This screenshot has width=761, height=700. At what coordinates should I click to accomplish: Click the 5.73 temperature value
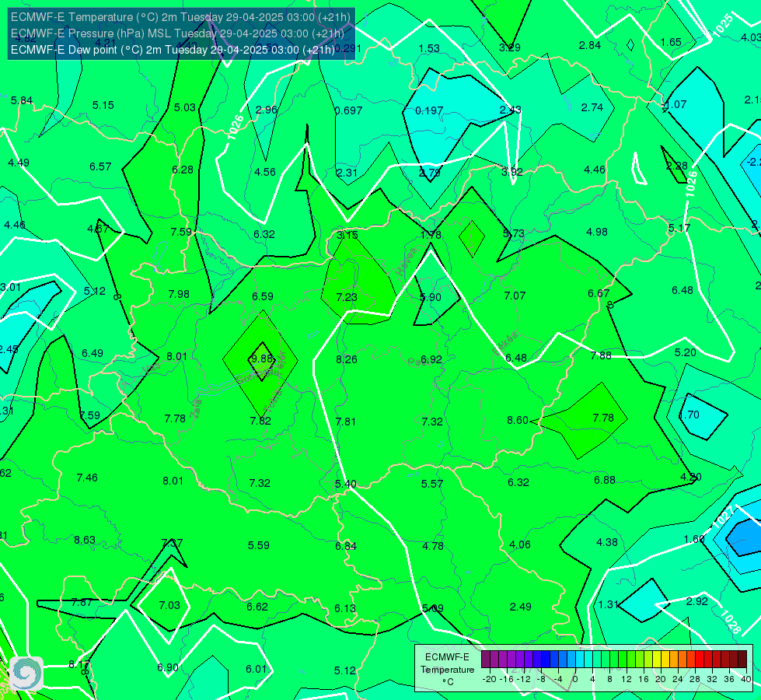pyautogui.click(x=514, y=234)
